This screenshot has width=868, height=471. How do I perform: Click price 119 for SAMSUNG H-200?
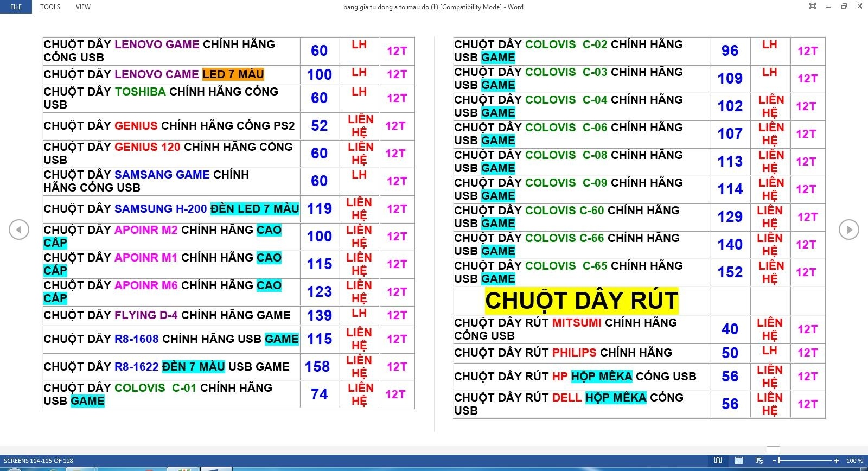(x=320, y=209)
